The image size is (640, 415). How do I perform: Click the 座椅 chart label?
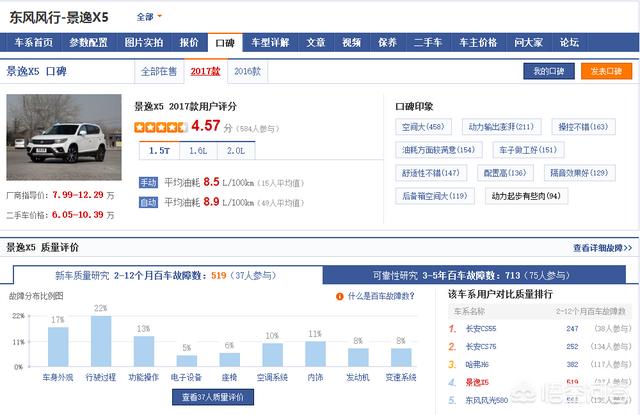[x=229, y=377]
